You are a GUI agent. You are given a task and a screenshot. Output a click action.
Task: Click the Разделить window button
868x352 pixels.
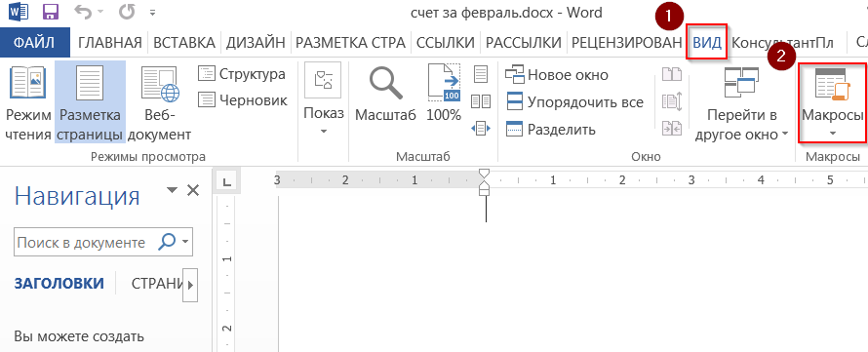coord(551,130)
